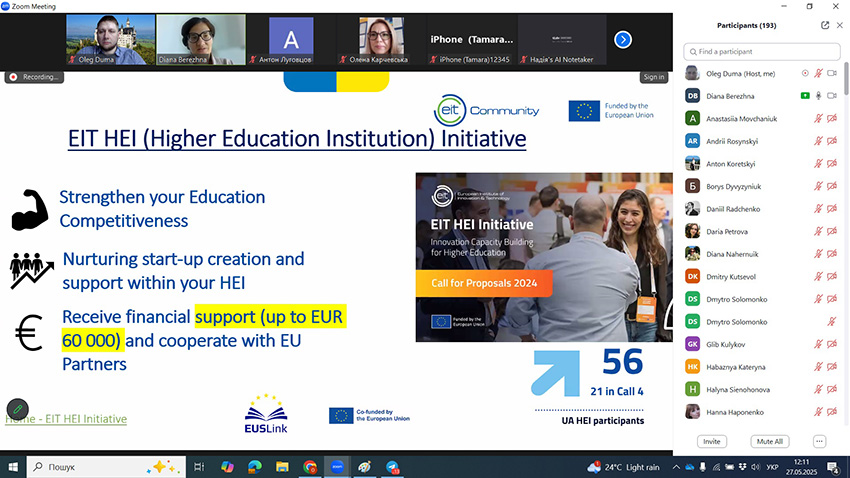Toggle Oleg Duma's camera icon
Image resolution: width=850 pixels, height=478 pixels.
pyautogui.click(x=832, y=73)
